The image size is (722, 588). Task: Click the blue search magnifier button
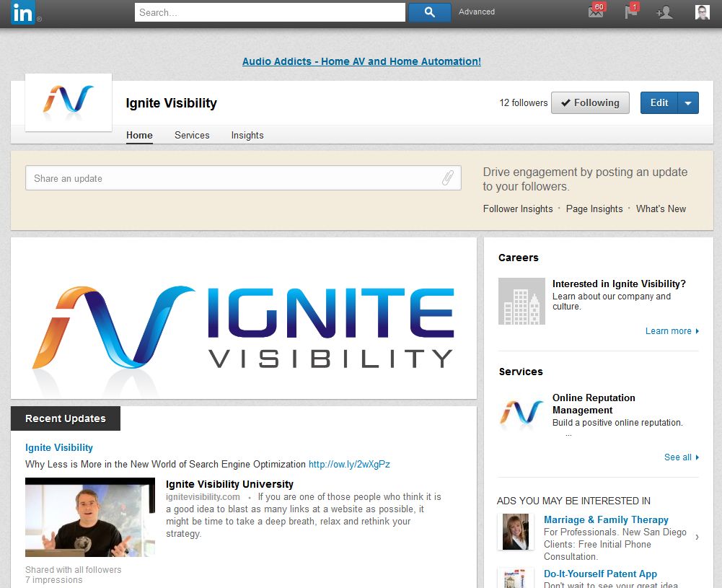[x=430, y=12]
